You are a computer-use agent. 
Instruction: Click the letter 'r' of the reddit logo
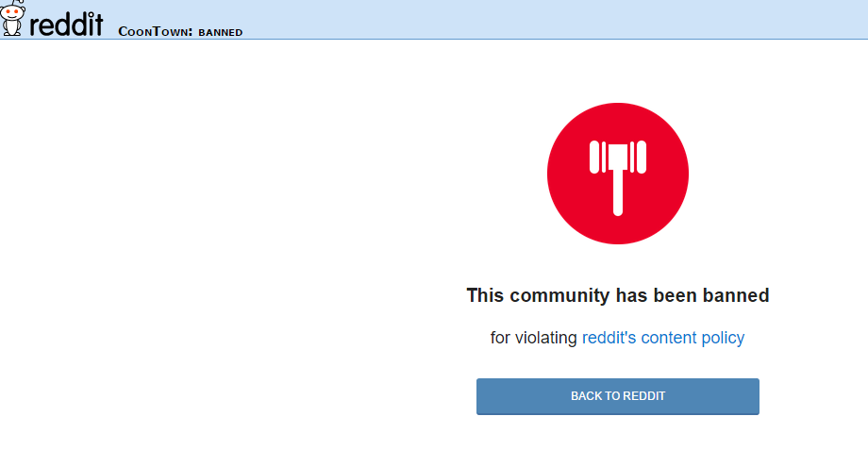click(34, 26)
